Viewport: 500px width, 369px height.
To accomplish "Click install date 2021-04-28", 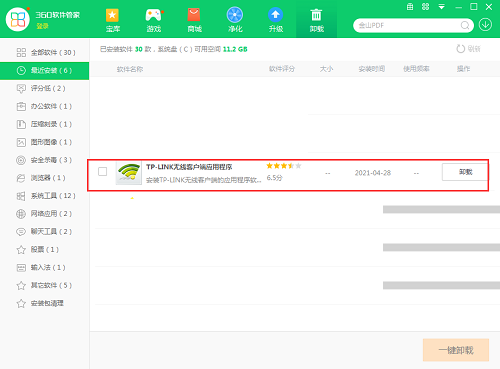I will [x=373, y=173].
